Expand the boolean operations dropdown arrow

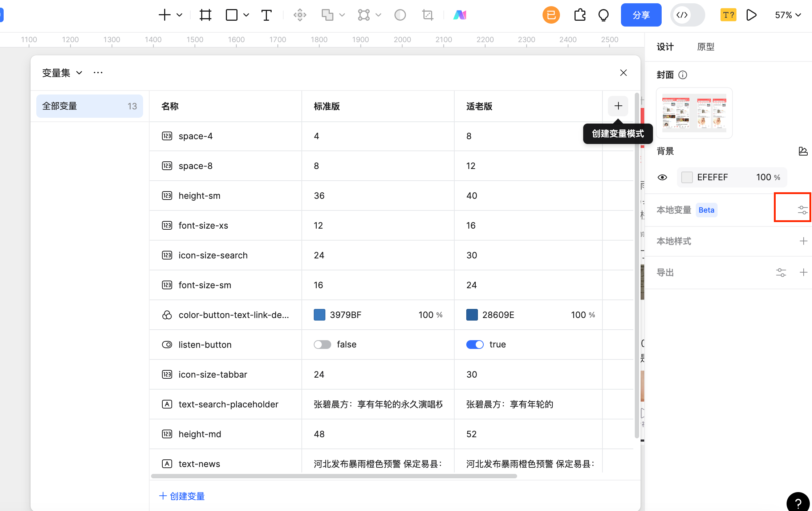tap(342, 15)
